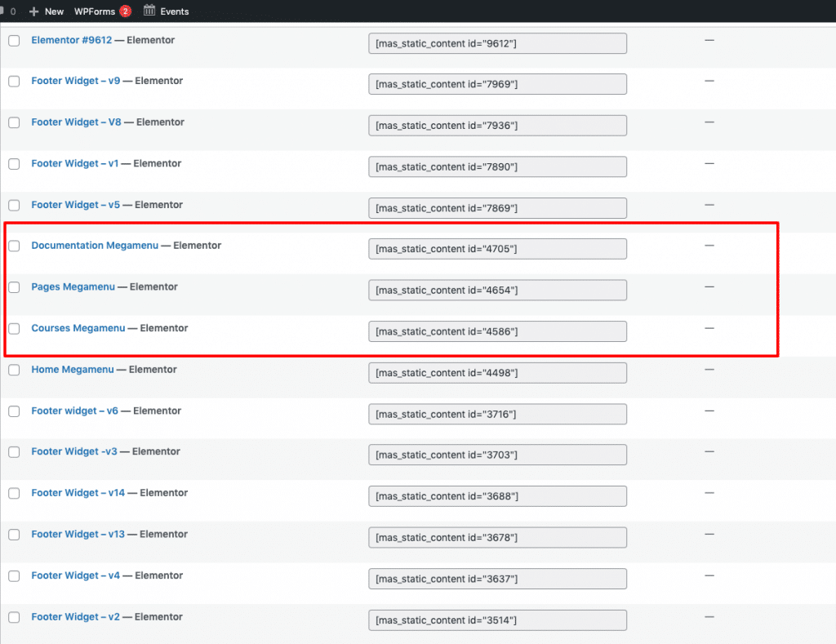Image resolution: width=836 pixels, height=644 pixels.
Task: Open the Home Megamenu link
Action: 73,370
